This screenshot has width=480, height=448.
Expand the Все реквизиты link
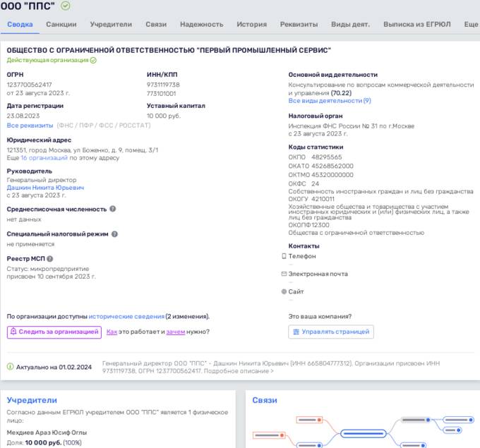click(30, 125)
